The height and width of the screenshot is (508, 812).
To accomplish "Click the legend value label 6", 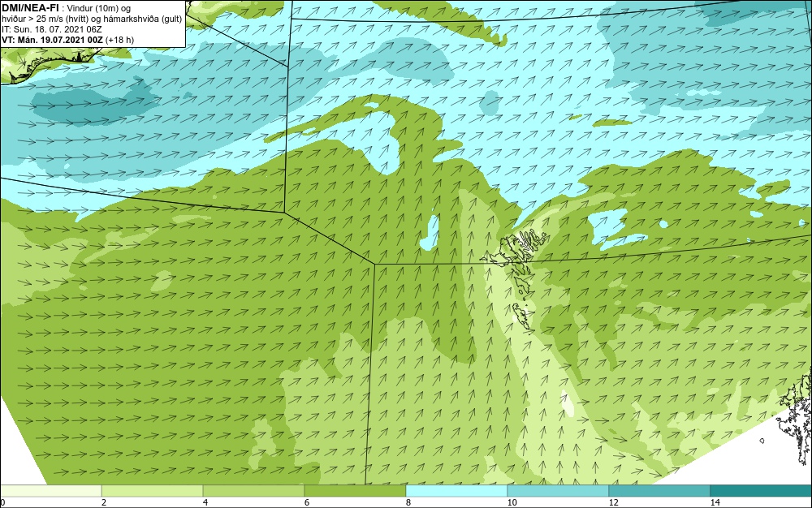I will coord(307,502).
